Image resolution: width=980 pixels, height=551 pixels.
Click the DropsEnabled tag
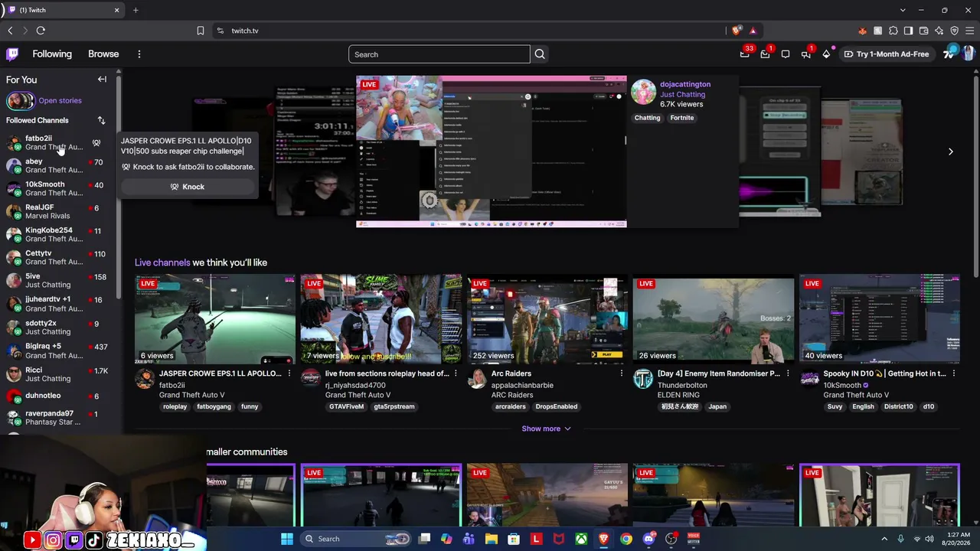click(556, 406)
